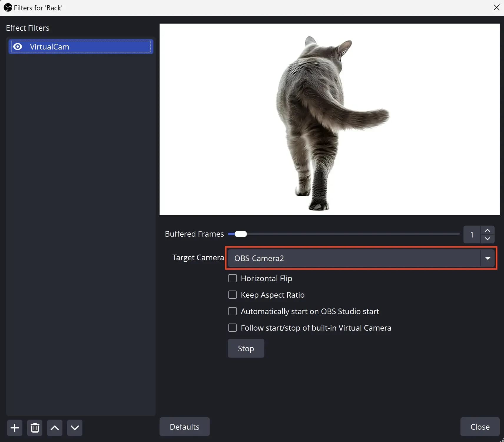Increment Buffered Frames with the up arrow

(488, 230)
